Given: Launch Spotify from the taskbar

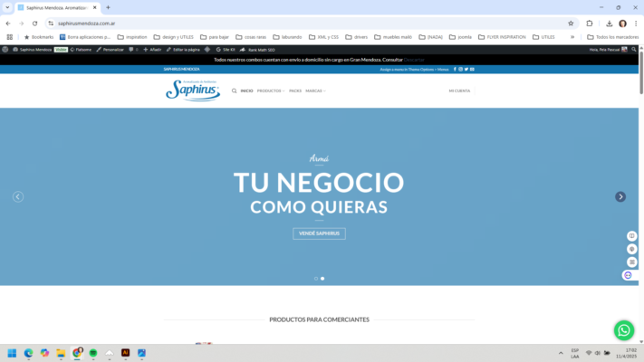Looking at the screenshot, I should pyautogui.click(x=93, y=353).
